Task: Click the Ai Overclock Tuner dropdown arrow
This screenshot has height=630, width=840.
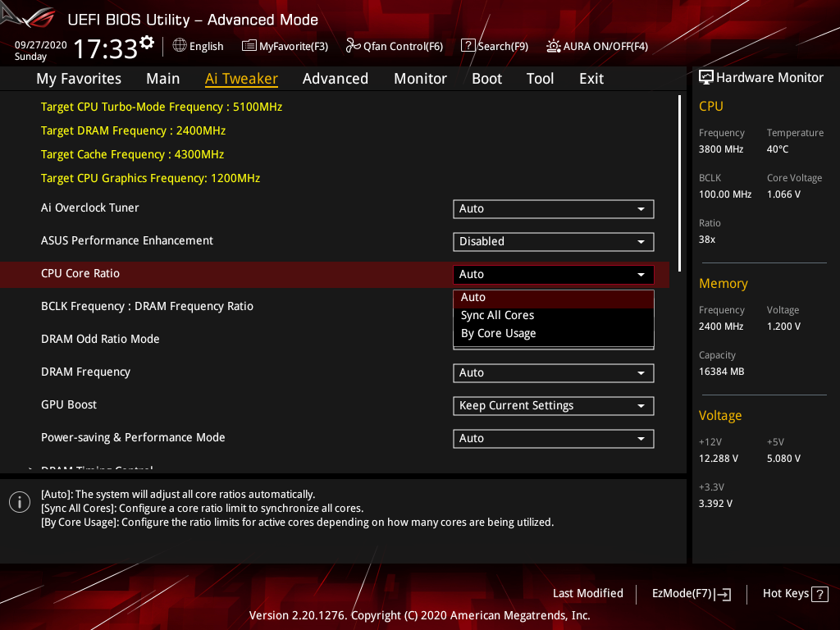Action: click(x=641, y=209)
